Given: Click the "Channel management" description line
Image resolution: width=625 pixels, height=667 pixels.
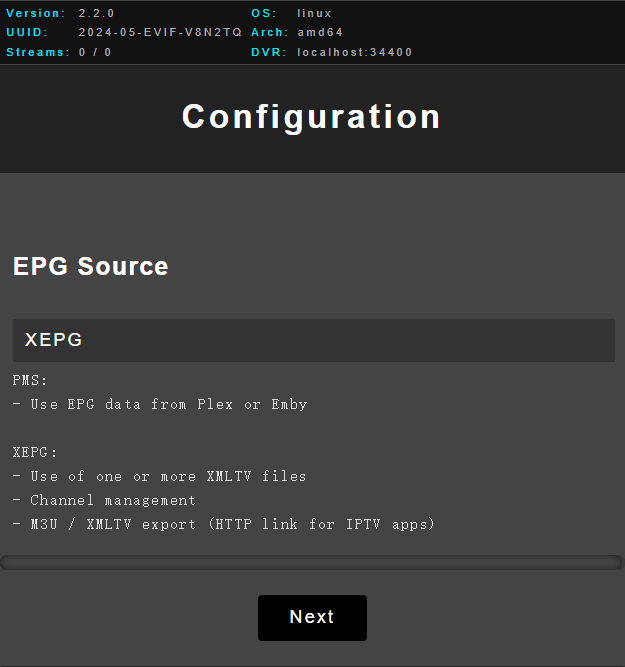Looking at the screenshot, I should click(x=112, y=500).
